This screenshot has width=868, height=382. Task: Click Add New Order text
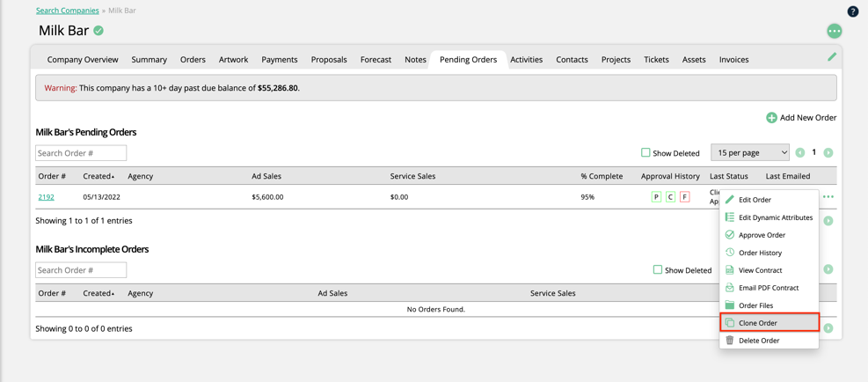808,118
